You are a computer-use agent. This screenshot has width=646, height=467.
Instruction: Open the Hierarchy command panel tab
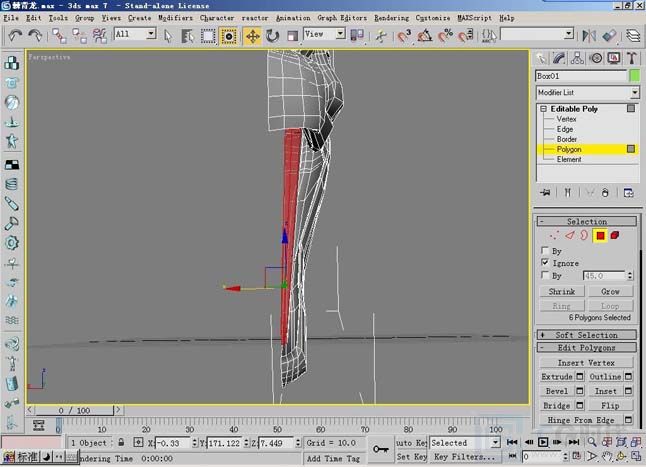coord(577,58)
